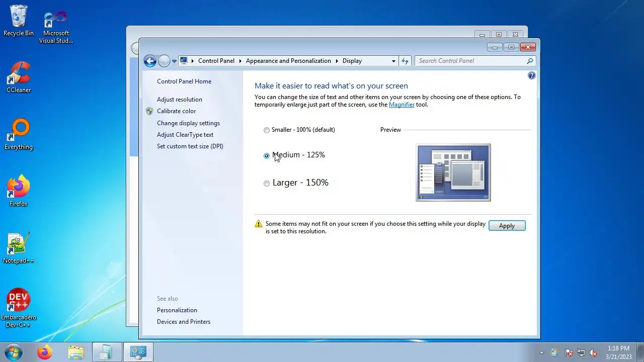The width and height of the screenshot is (644, 362).
Task: Maximize the Display Control Panel window
Action: coord(511,47)
